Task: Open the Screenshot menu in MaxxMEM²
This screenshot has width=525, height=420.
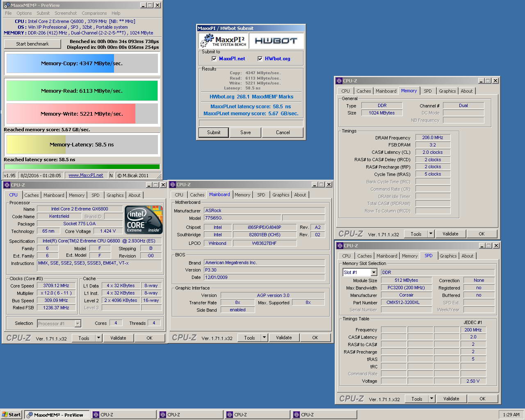Action: (66, 13)
